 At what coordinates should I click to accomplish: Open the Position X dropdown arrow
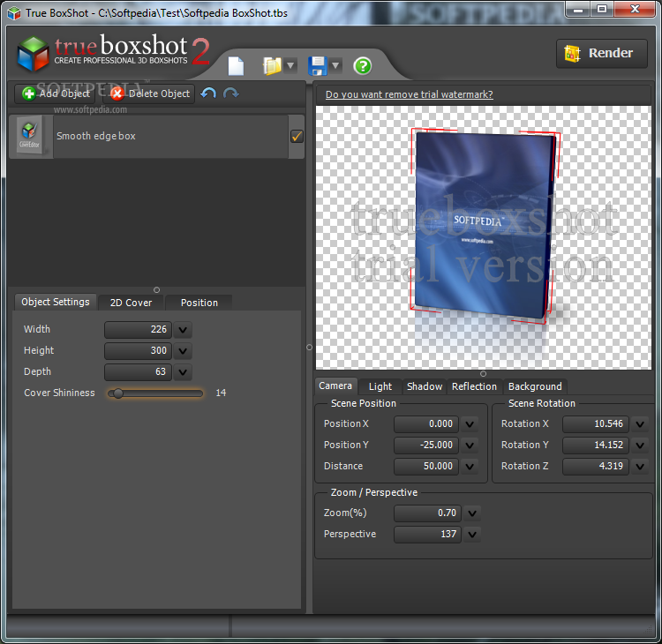click(470, 424)
